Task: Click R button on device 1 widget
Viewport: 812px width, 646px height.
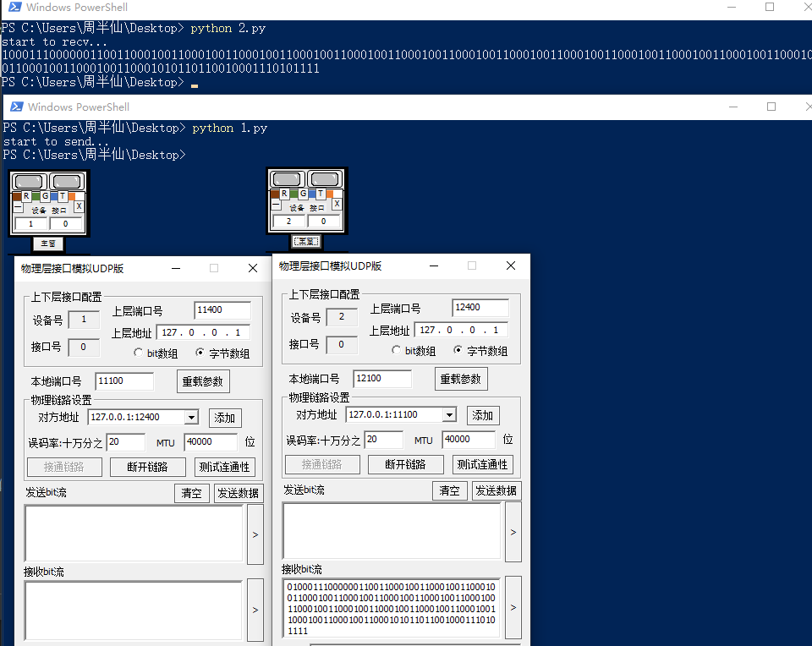Action: 26,196
